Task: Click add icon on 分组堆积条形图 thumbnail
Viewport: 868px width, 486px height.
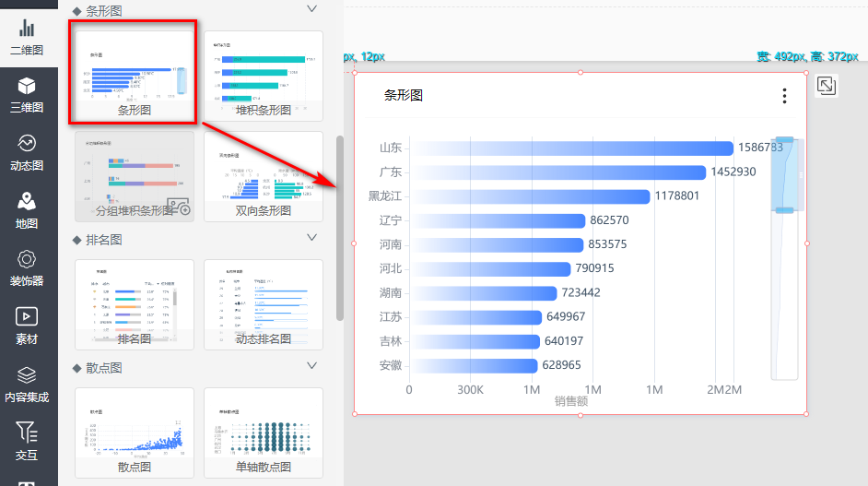Action: [179, 207]
